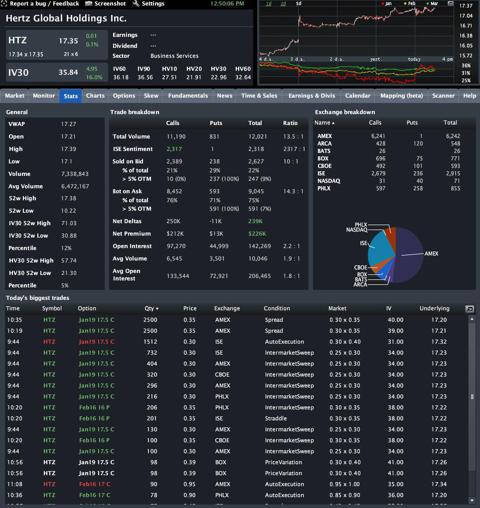Viewport: 480px width, 508px height.
Task: Take a Screenshot via the top bar
Action: tap(110, 4)
